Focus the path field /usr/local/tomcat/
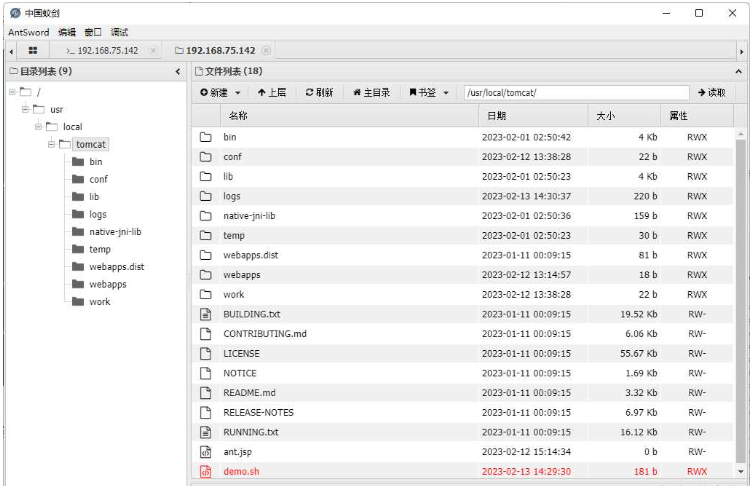Viewport: 753px width, 486px height. [x=576, y=93]
